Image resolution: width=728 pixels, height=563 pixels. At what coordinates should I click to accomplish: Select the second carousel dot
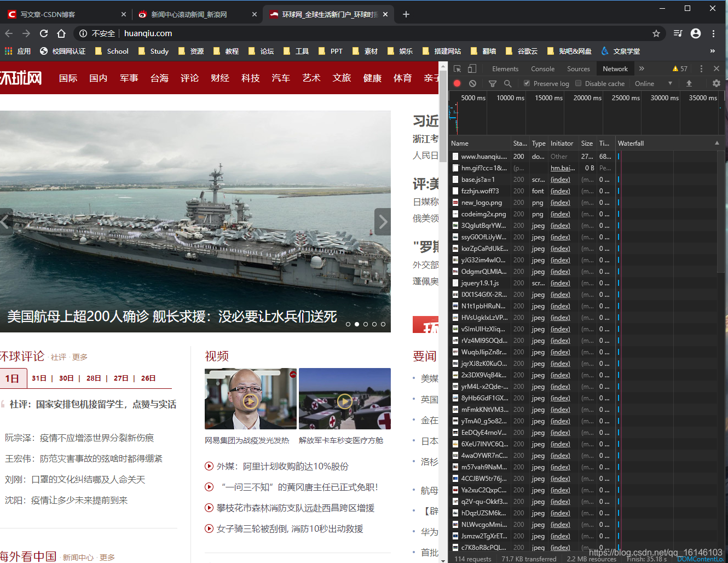point(357,324)
